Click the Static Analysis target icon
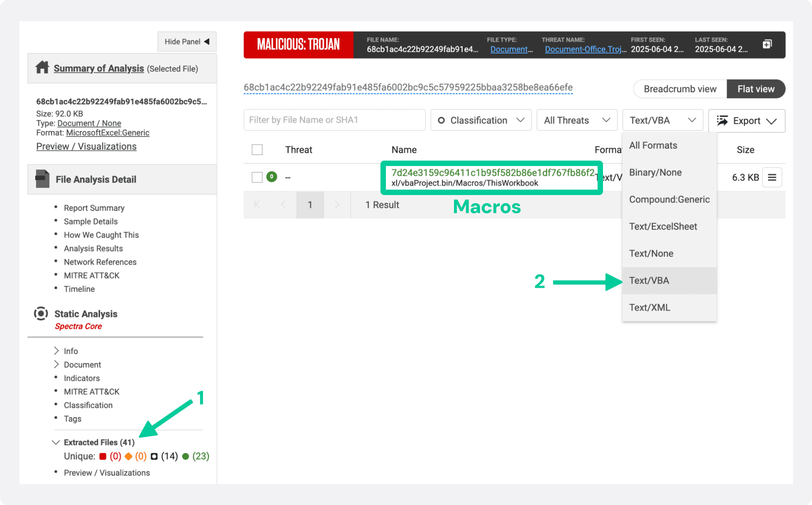Image resolution: width=812 pixels, height=505 pixels. click(41, 313)
